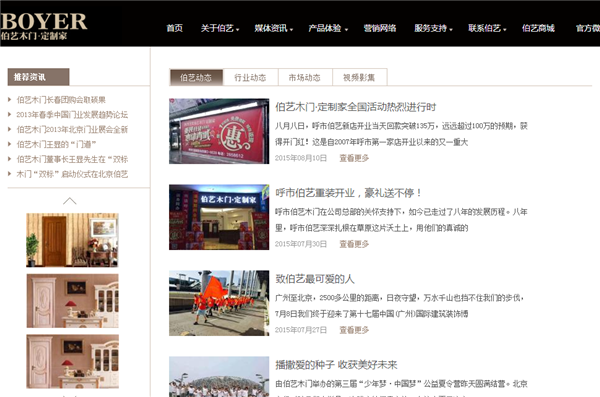Click sidebar link 伯艺木门王昱的“门道”

coord(56,144)
